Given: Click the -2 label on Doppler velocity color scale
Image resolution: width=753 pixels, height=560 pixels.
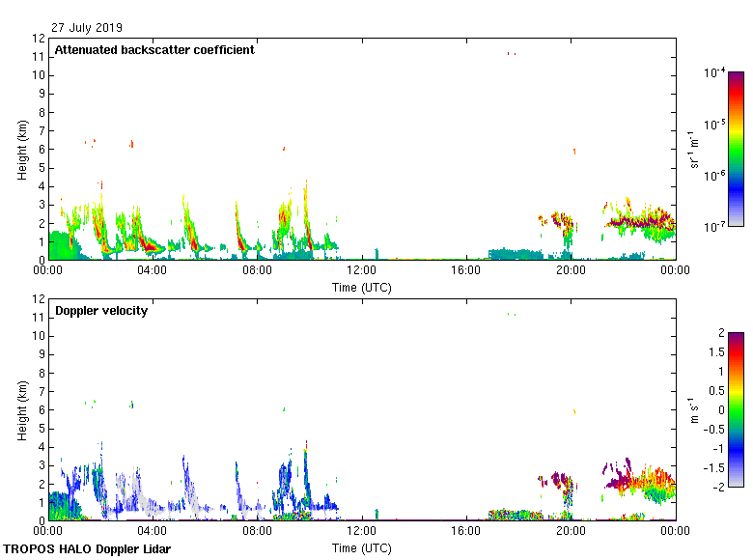Looking at the screenshot, I should tap(718, 487).
